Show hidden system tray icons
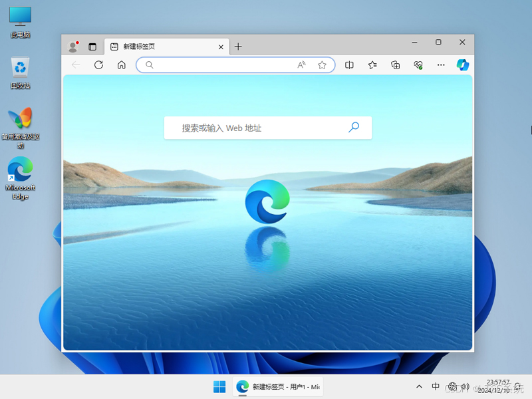Image resolution: width=532 pixels, height=399 pixels. coord(420,386)
